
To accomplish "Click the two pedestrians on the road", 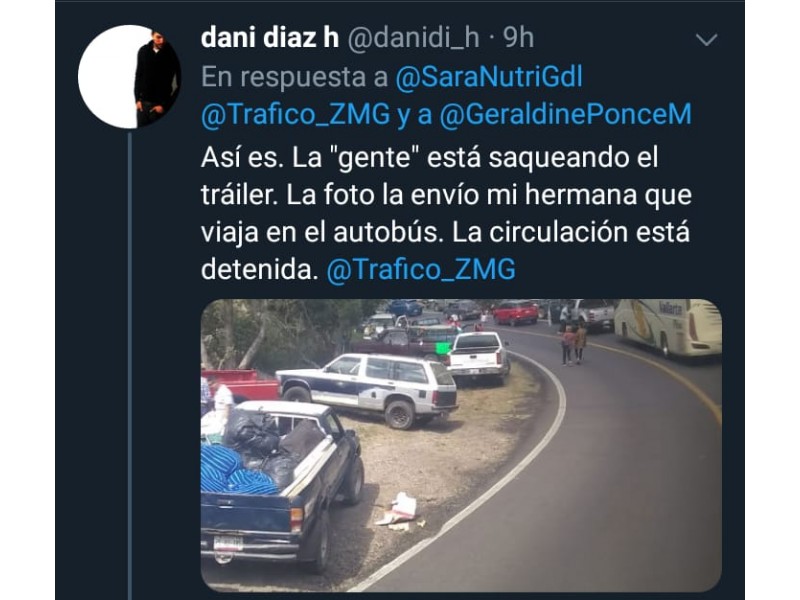I will pos(574,344).
